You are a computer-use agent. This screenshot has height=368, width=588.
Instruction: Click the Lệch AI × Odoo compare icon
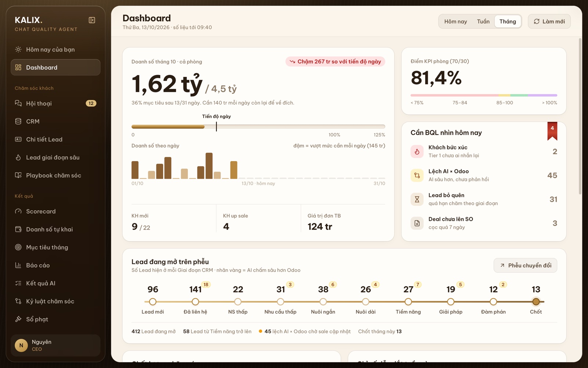[x=417, y=176]
